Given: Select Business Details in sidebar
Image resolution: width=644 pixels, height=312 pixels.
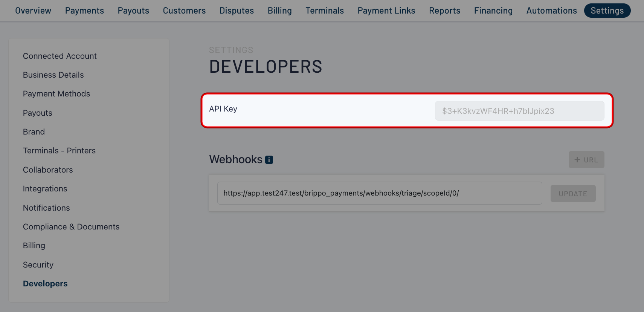Looking at the screenshot, I should (53, 75).
